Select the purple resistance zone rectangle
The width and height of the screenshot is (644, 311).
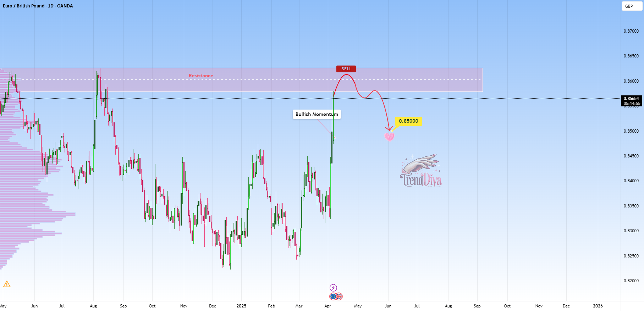point(241,80)
